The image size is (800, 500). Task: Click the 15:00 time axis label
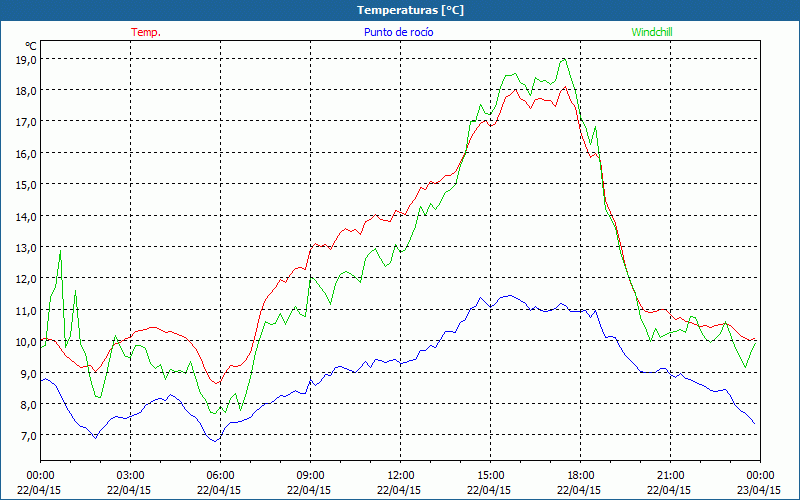tap(490, 476)
